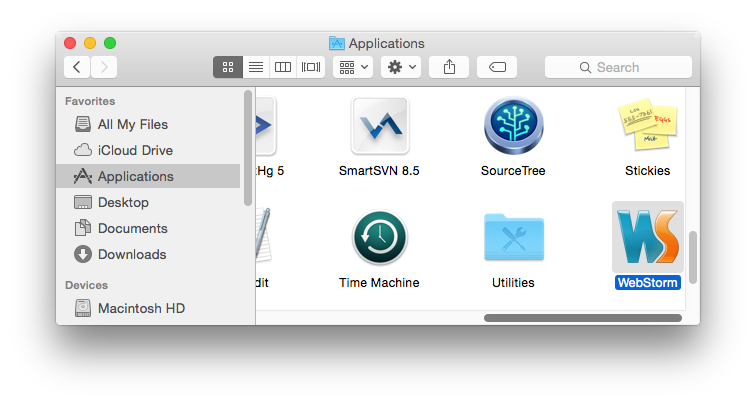This screenshot has width=756, height=405.
Task: Switch to list view
Action: click(256, 67)
